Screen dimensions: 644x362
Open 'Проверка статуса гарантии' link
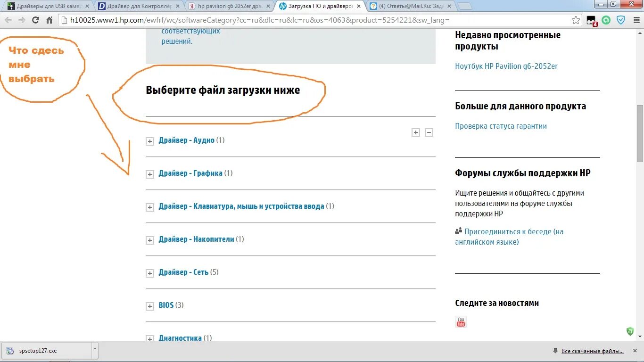click(501, 126)
